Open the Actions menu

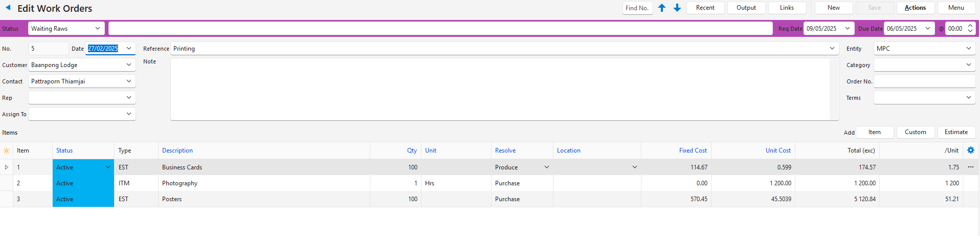pyautogui.click(x=915, y=8)
